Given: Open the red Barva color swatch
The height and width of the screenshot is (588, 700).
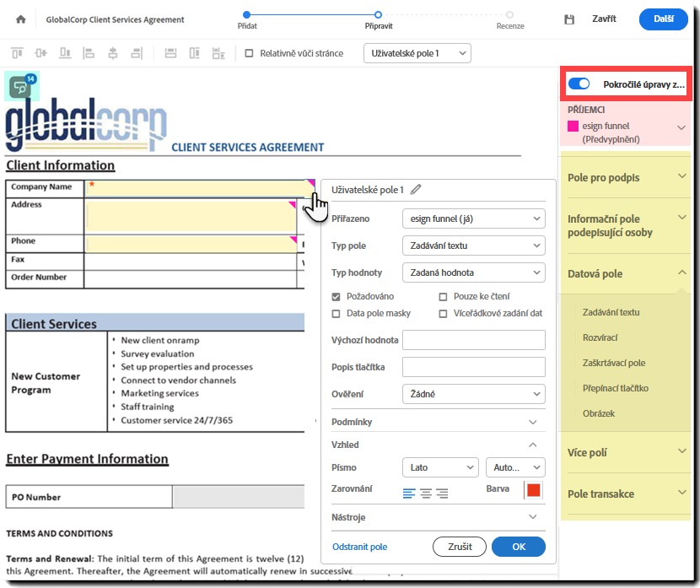Looking at the screenshot, I should 534,490.
